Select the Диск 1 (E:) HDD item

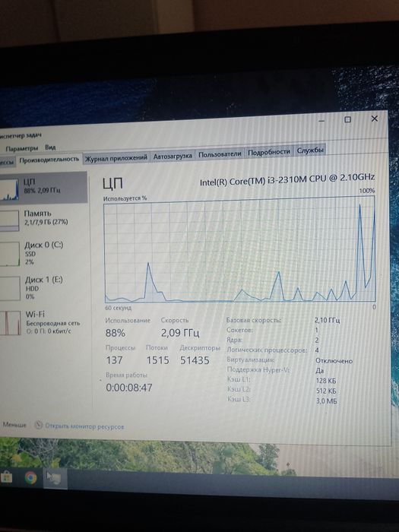(x=43, y=288)
